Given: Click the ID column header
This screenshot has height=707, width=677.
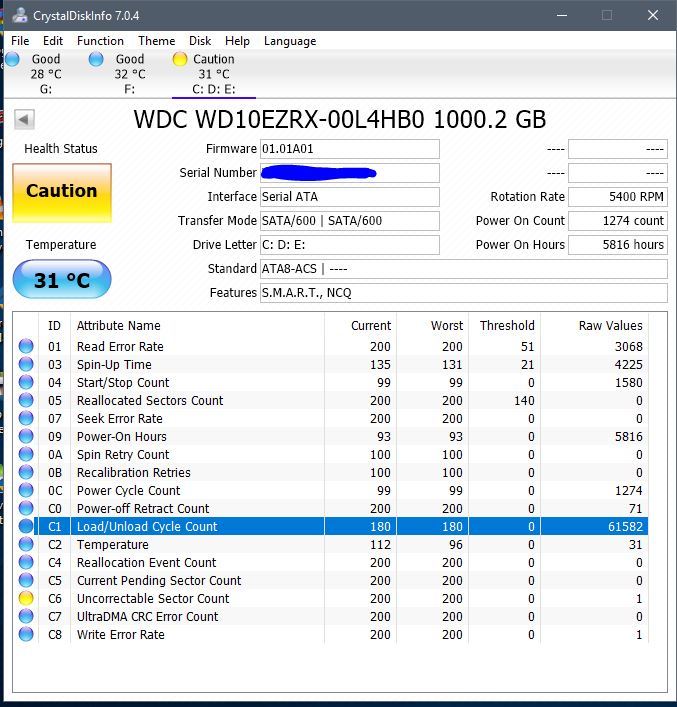Looking at the screenshot, I should (55, 326).
